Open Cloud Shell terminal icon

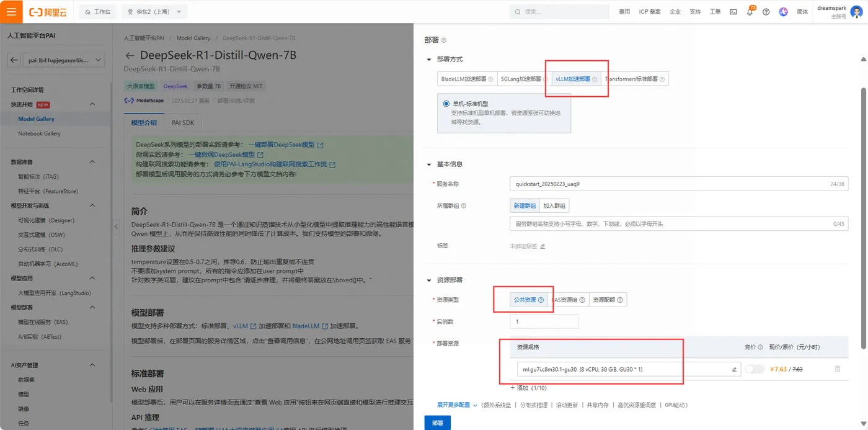point(733,12)
